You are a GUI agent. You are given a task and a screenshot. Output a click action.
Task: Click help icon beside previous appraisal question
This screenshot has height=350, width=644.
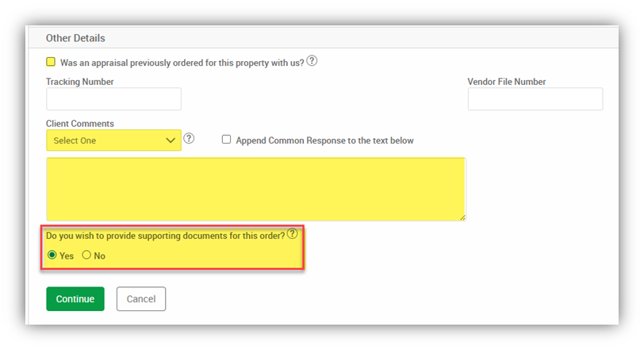coord(312,61)
